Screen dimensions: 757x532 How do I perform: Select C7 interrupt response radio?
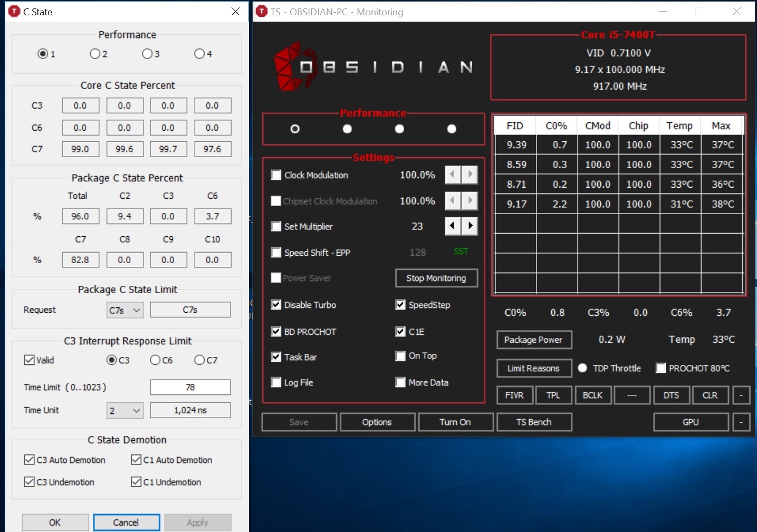pyautogui.click(x=199, y=360)
